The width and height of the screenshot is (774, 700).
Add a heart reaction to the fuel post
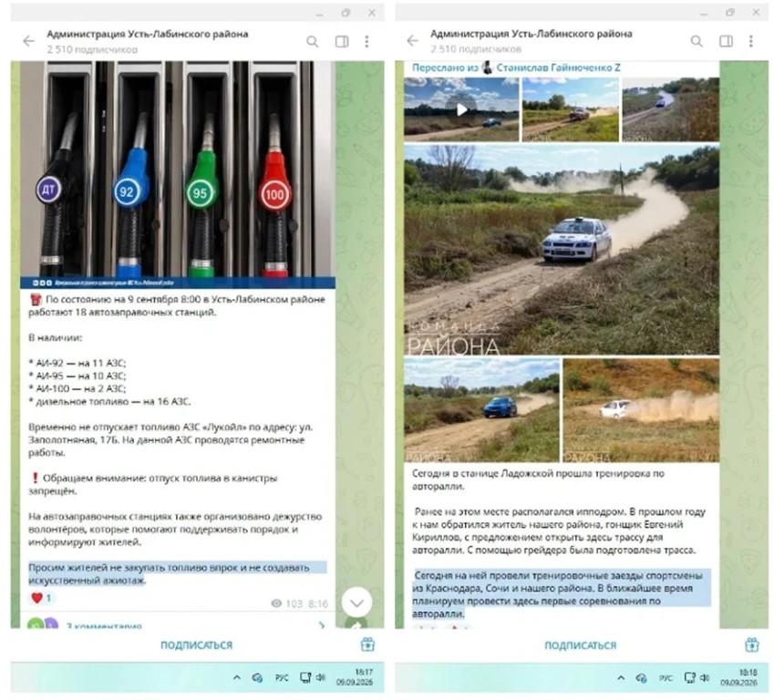[x=42, y=598]
